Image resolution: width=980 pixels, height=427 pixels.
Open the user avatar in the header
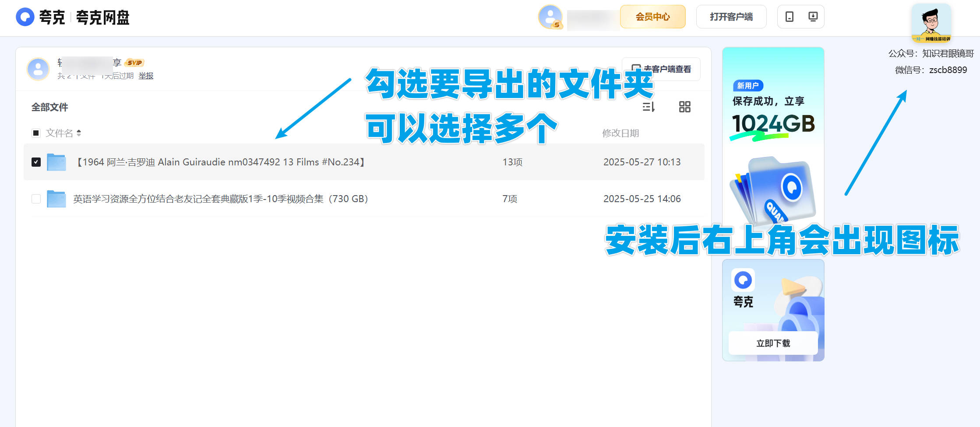click(550, 17)
